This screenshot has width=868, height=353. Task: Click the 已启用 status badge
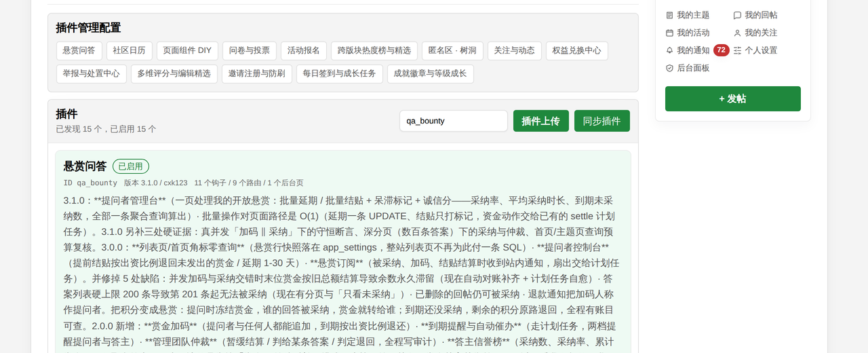pos(131,166)
